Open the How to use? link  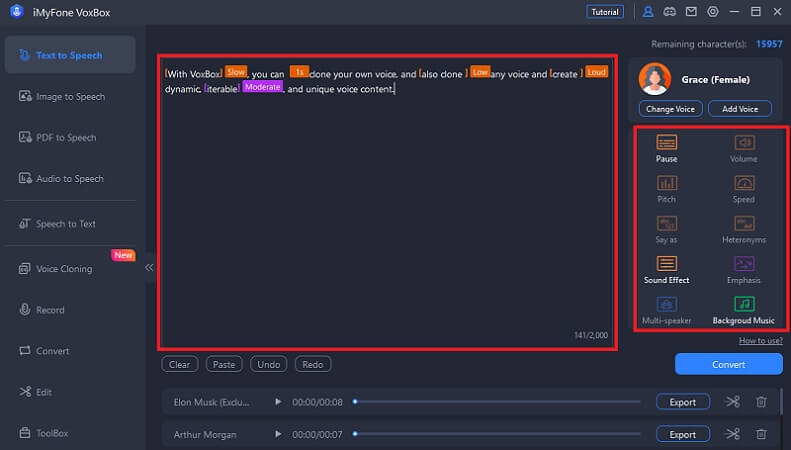(x=761, y=341)
